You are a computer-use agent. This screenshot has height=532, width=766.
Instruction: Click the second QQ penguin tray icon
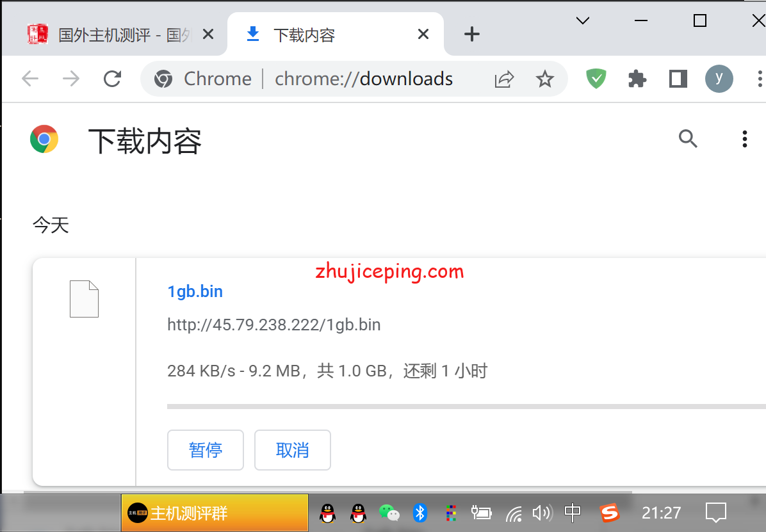(x=359, y=513)
